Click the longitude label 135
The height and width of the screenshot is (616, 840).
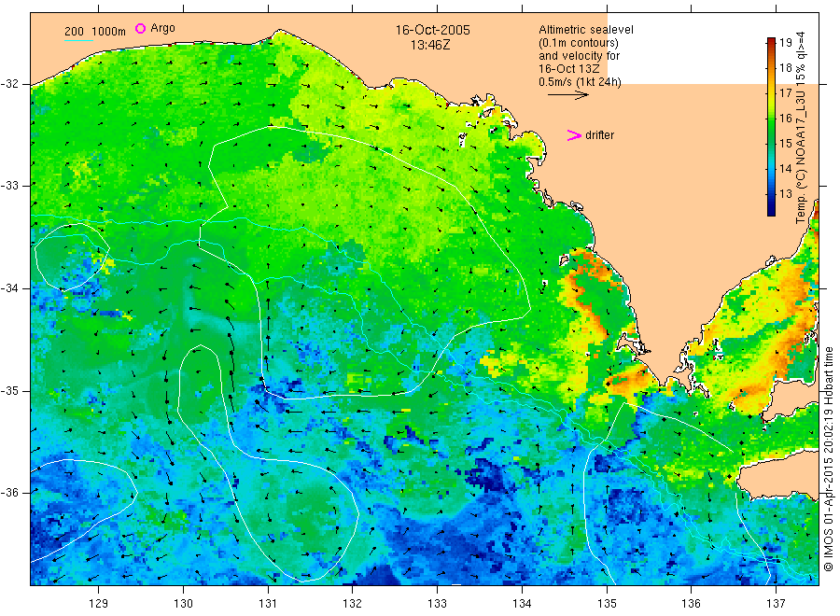point(607,604)
